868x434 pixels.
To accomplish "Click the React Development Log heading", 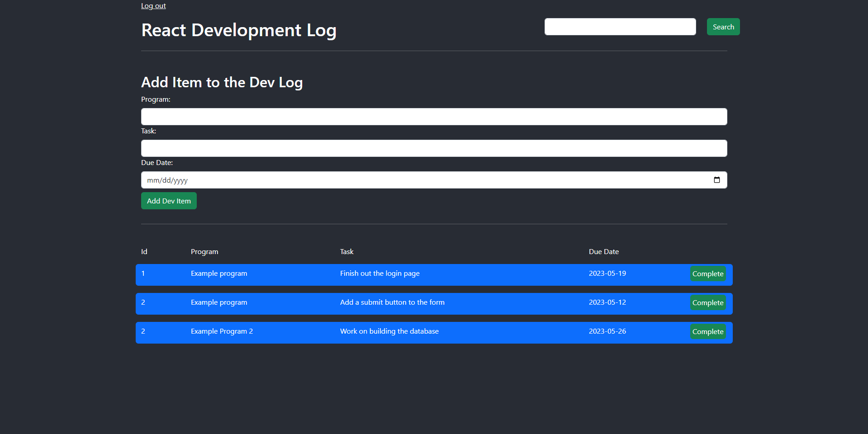I will (x=239, y=30).
